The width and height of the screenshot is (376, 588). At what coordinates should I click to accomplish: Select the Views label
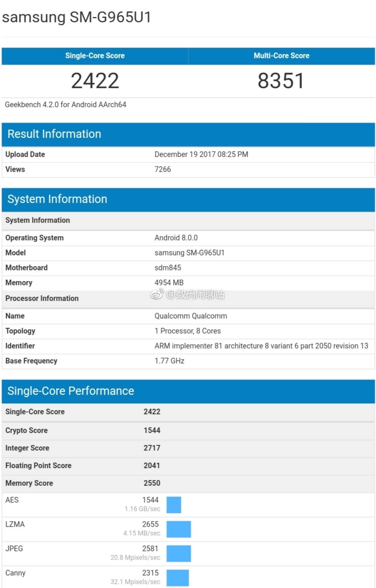point(15,169)
